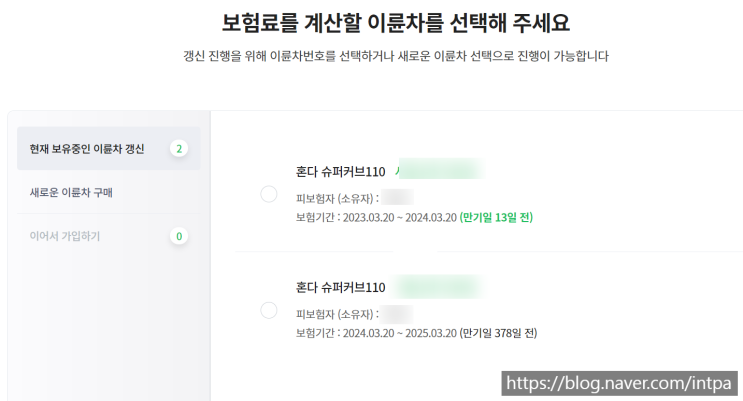Screen dimensions: 743x401
Task: Click the blurred plate number of the first vehicle
Action: (x=438, y=170)
